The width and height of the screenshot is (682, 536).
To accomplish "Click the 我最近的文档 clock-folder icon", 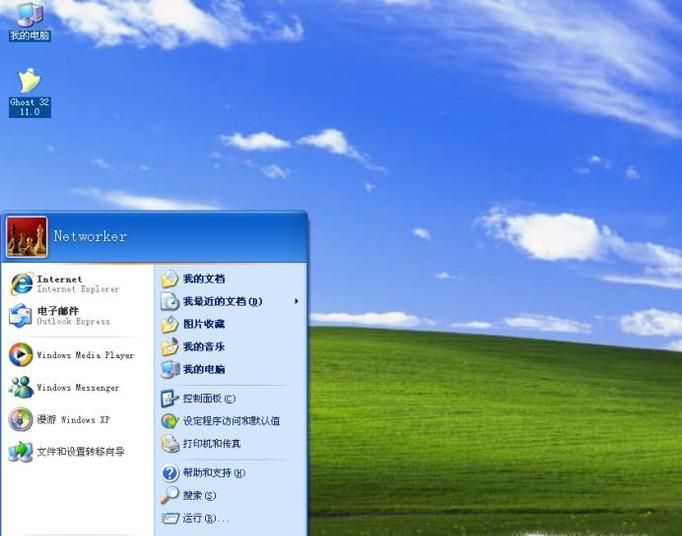I will (x=170, y=302).
